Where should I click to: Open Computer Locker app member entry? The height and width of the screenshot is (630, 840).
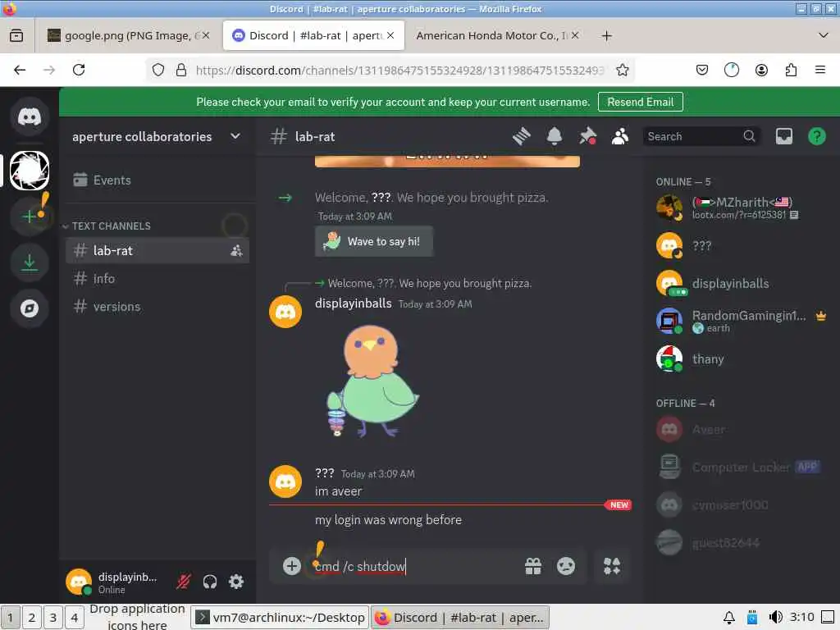741,467
